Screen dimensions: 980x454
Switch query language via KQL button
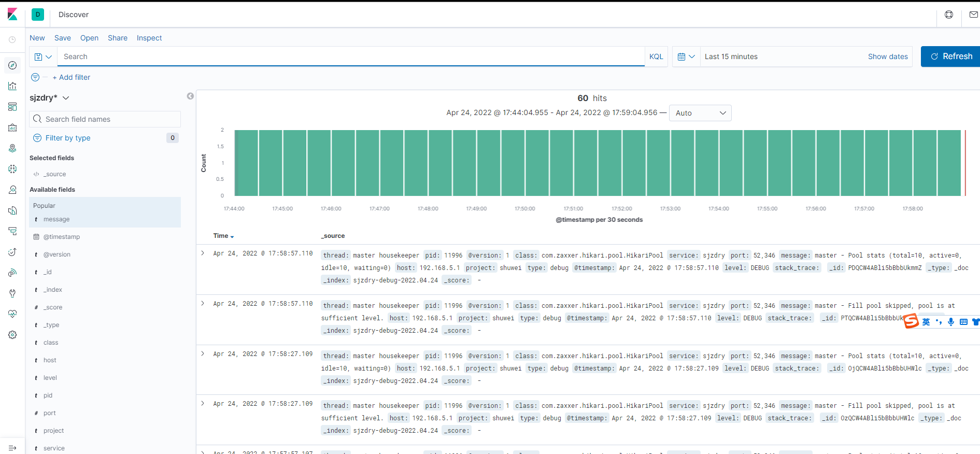coord(656,56)
